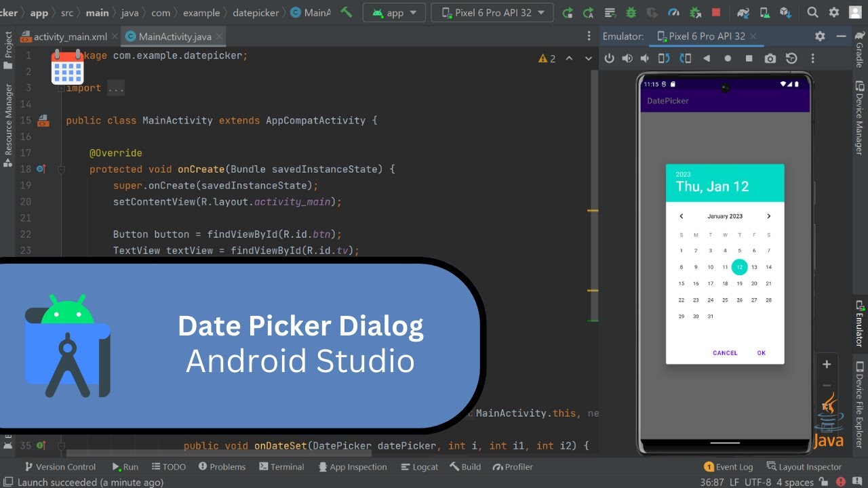
Task: Open the Resource Manager side tab
Action: point(8,125)
